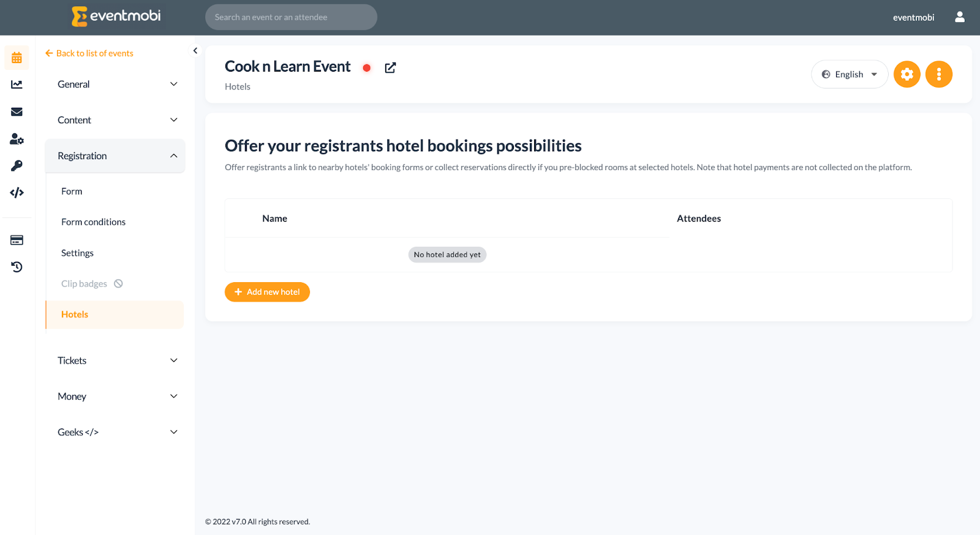Open the calendar events icon in sidebar
Image resolution: width=980 pixels, height=535 pixels.
17,58
